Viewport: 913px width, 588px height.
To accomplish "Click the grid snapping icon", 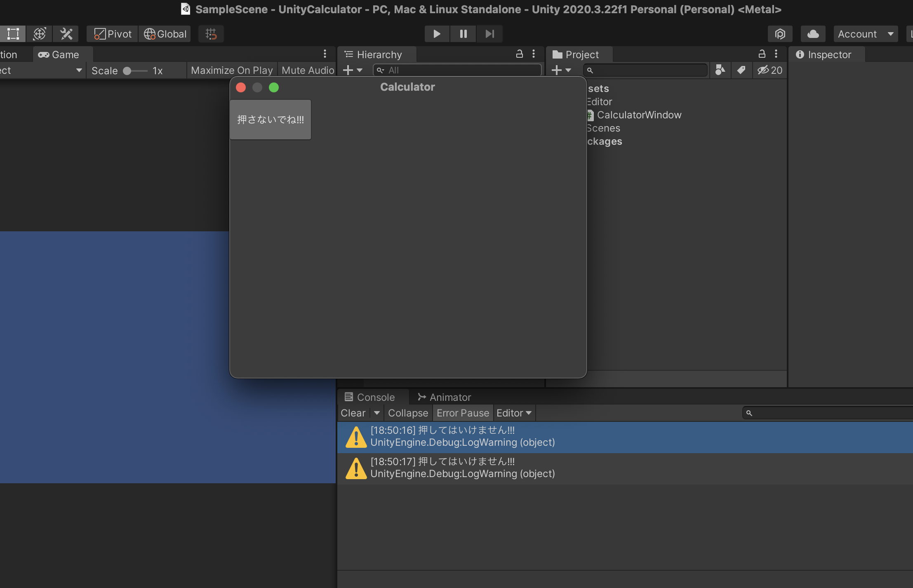I will click(211, 34).
